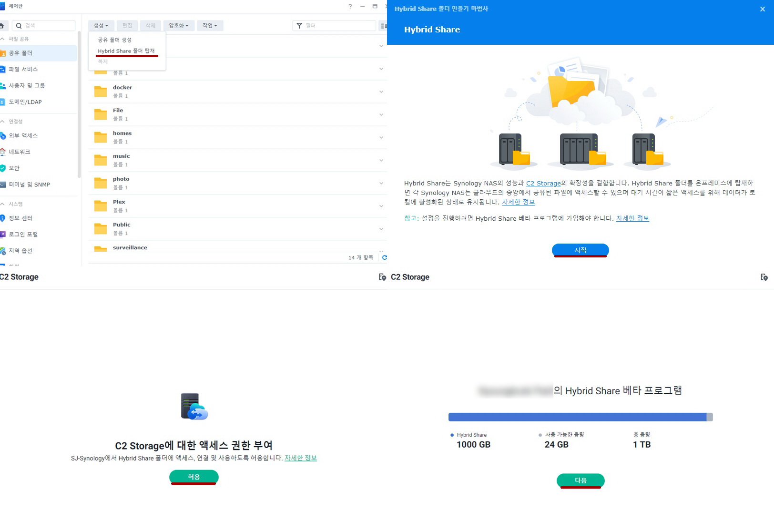Click the filter funnel icon
Image resolution: width=774 pixels, height=532 pixels.
point(299,26)
